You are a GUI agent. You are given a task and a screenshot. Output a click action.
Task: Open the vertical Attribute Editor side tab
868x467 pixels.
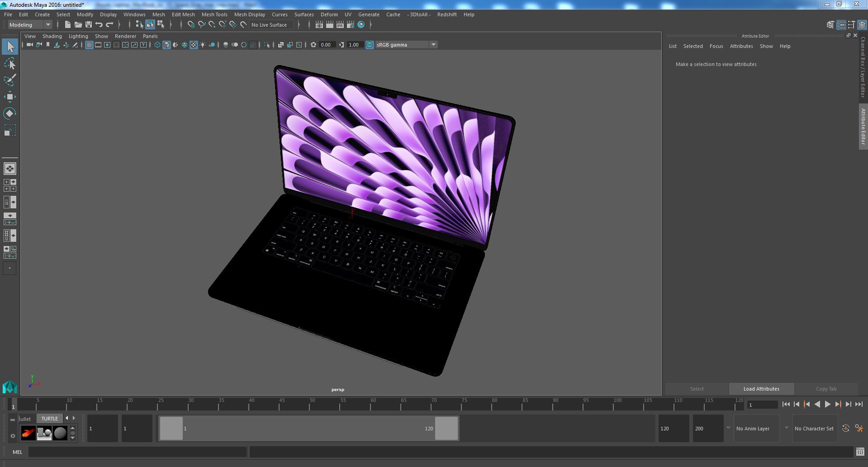(x=863, y=127)
